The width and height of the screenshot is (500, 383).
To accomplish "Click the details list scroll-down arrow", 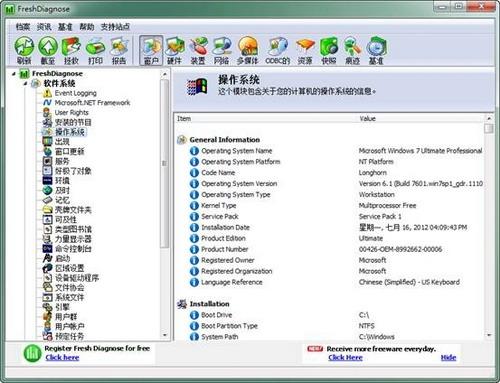I will pos(489,335).
